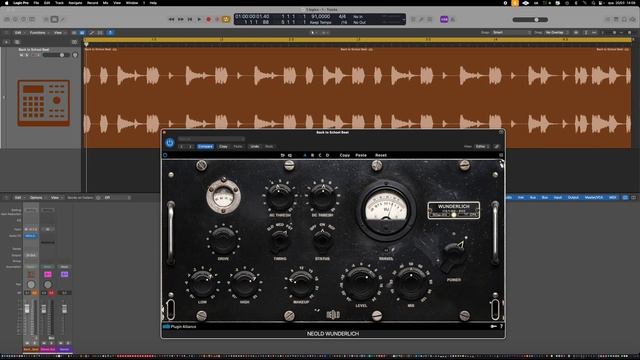
Task: Open the plugin View size dropdown
Action: (482, 147)
